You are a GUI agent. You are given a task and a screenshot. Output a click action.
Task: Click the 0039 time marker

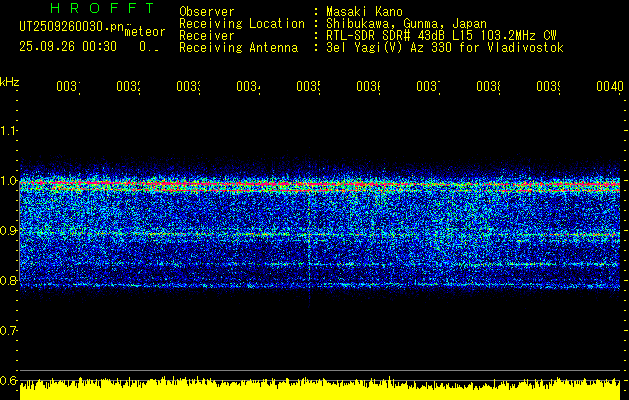point(548,86)
